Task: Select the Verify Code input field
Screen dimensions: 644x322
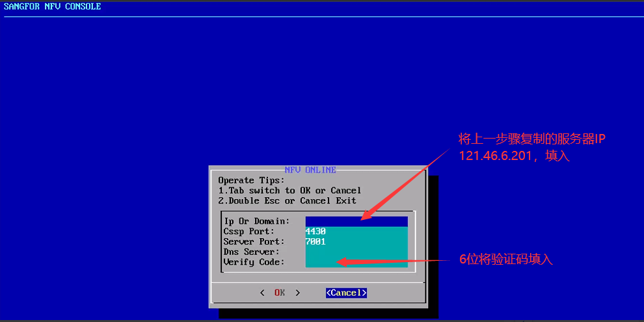Action: tap(356, 262)
